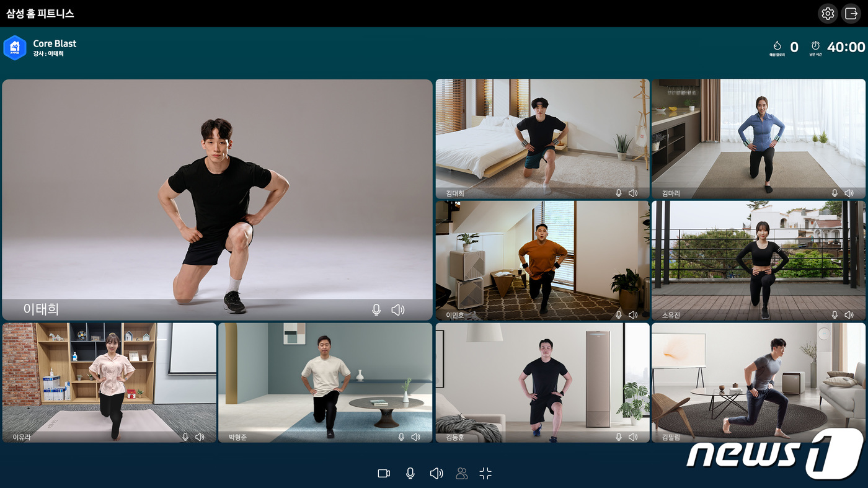Click the remaining time stopwatch icon
This screenshot has height=488, width=868.
tap(815, 46)
